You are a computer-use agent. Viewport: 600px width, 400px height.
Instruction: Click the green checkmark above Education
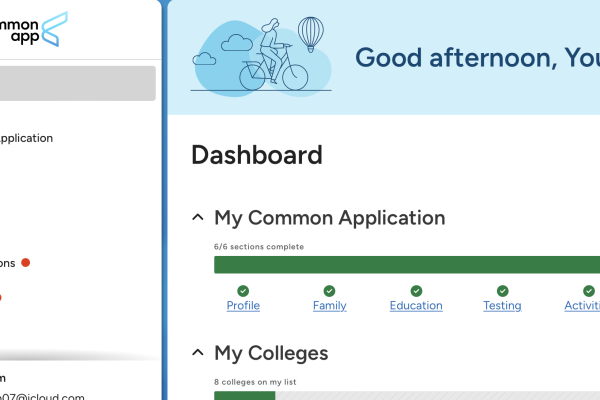point(416,291)
